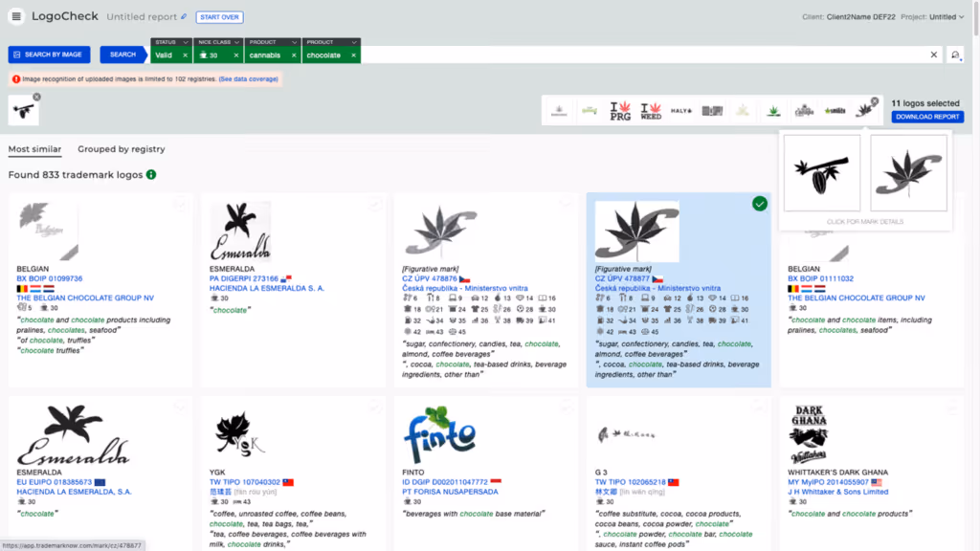Deselect the checked CZ ÚPV 478877 card
This screenshot has height=551, width=980.
759,204
